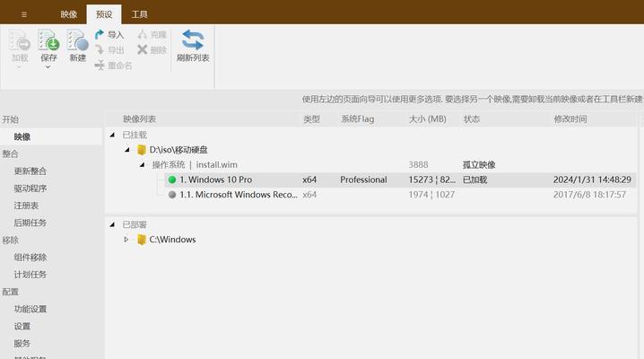Click the 3888 size value
Image resolution: width=644 pixels, height=359 pixels.
pyautogui.click(x=418, y=165)
